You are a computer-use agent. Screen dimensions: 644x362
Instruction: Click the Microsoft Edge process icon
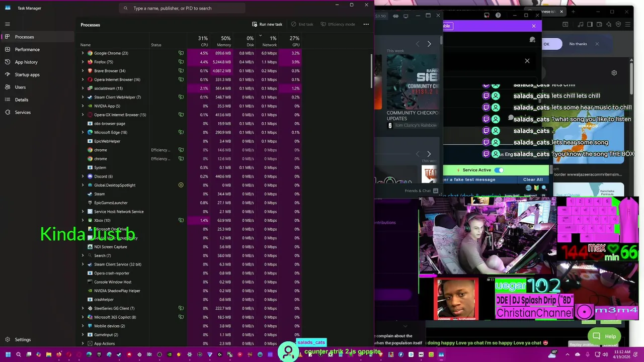click(90, 132)
